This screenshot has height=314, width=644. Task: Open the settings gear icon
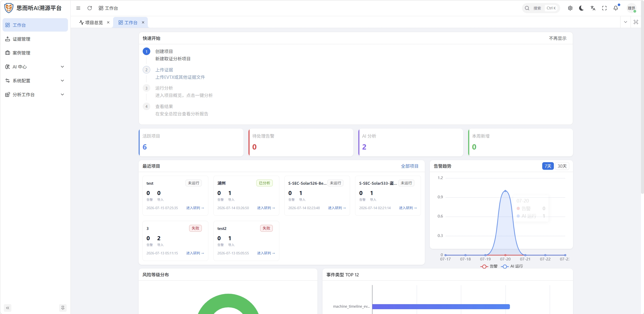coord(570,8)
